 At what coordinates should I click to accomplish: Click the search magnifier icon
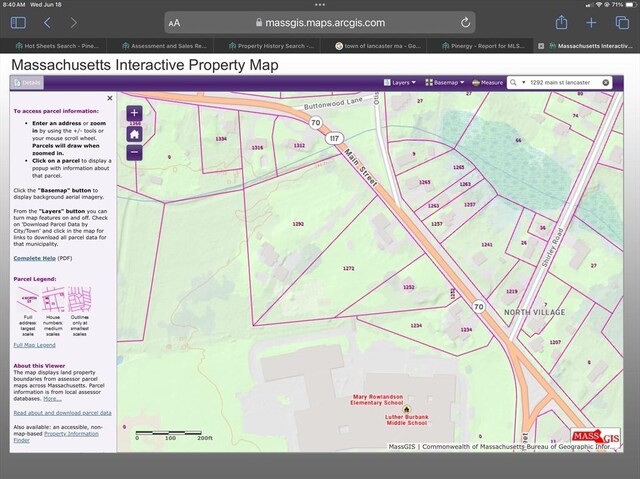point(513,82)
